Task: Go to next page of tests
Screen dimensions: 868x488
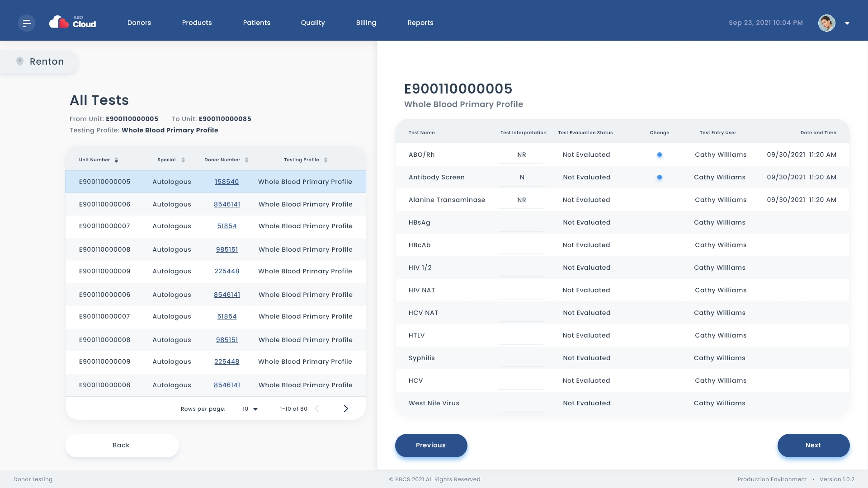Action: 346,408
